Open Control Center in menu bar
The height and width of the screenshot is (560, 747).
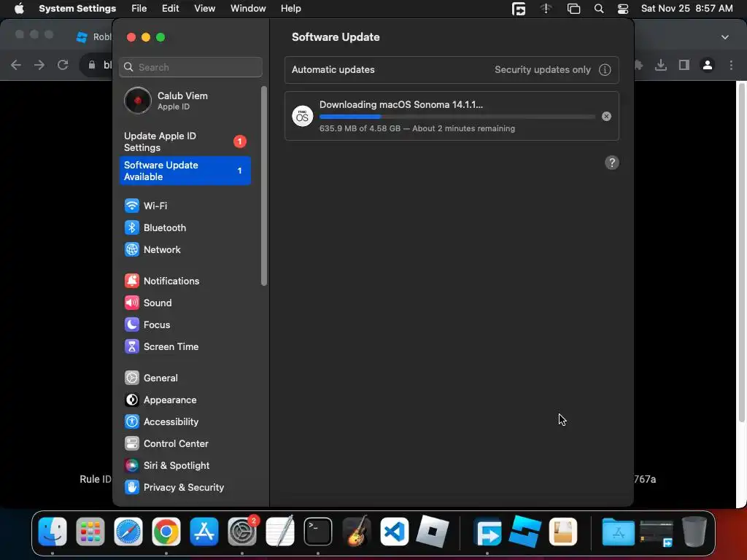coord(623,9)
